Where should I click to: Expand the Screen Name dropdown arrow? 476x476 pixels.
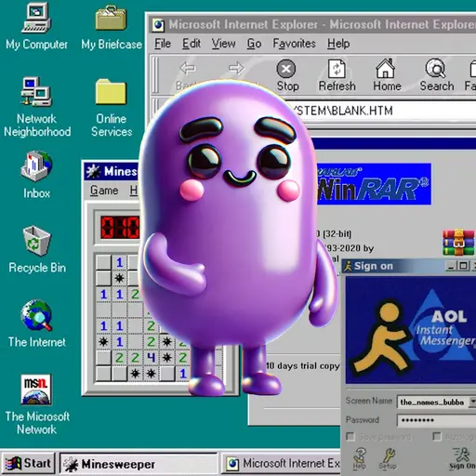[472, 402]
